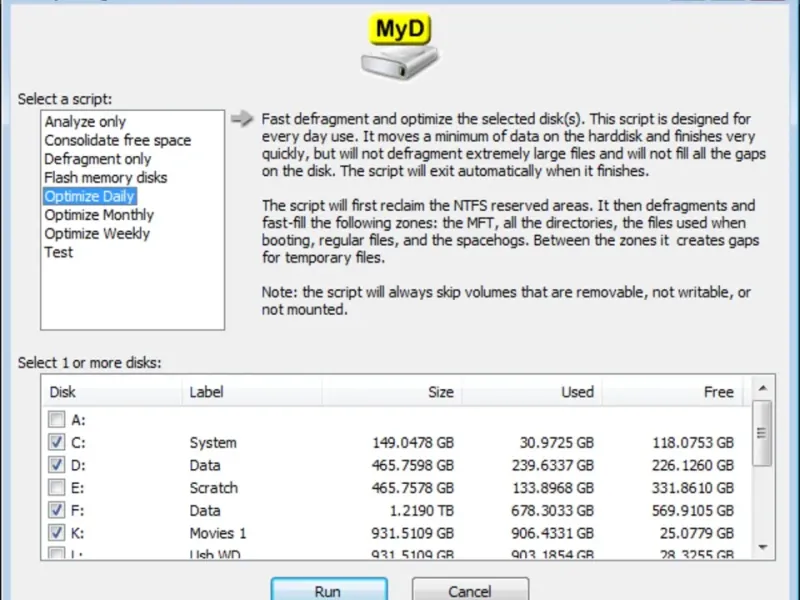The height and width of the screenshot is (600, 800).
Task: Pick the Flash memory disks script
Action: (106, 178)
